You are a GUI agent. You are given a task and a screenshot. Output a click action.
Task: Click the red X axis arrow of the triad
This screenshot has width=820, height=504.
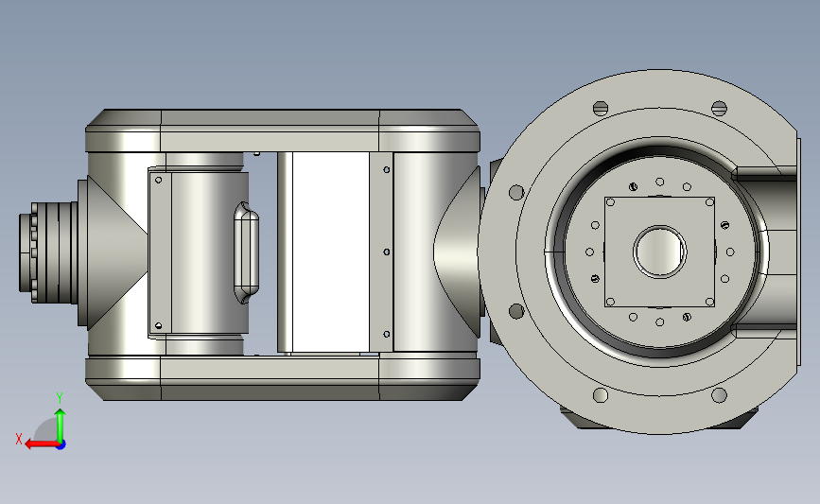(42, 444)
